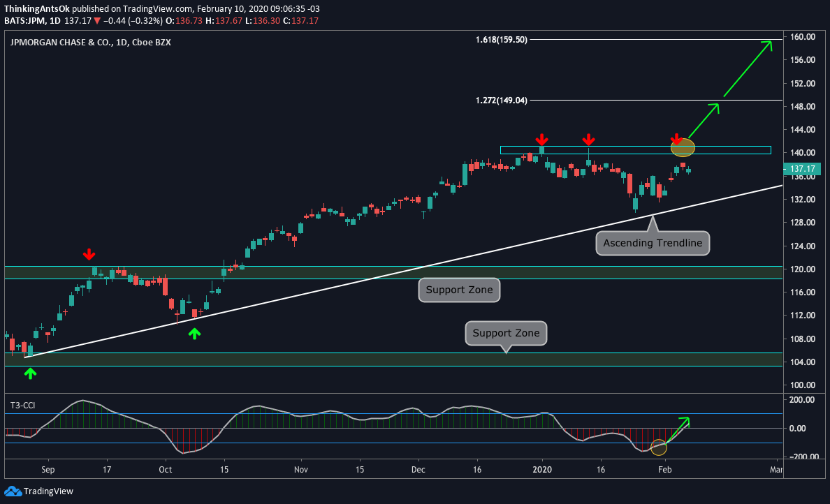830x504 pixels.
Task: Click the 116.00 price axis label
Action: click(803, 292)
